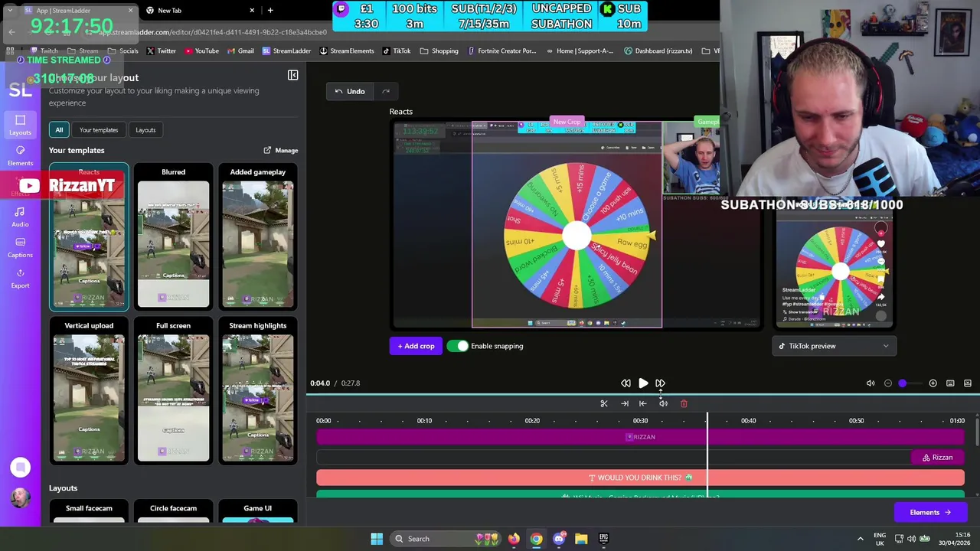Viewport: 980px width, 551px height.
Task: Select the Blurred template
Action: tap(173, 237)
